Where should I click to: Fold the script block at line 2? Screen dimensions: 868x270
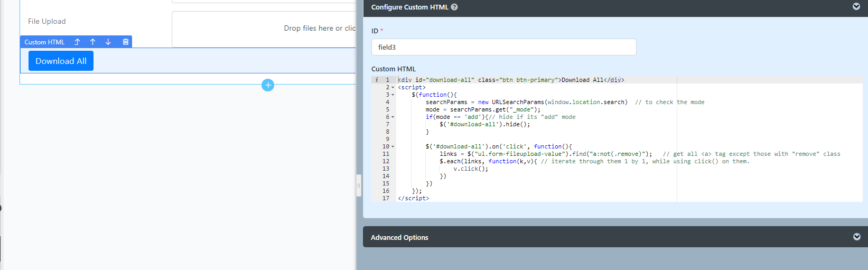coord(393,88)
